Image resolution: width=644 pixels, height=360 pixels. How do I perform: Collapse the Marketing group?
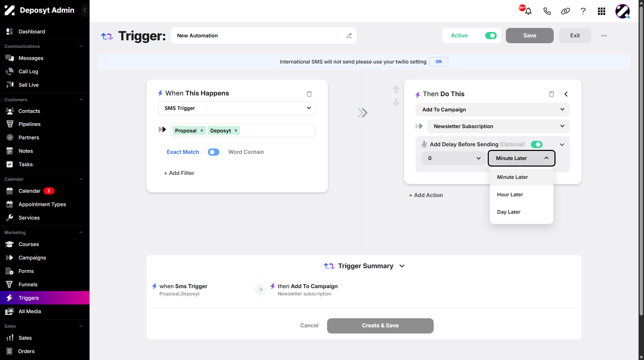81,233
